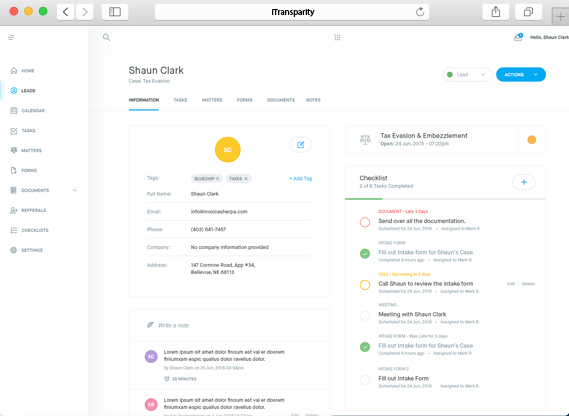Click the browser address bar
The image size is (569, 416).
[x=292, y=12]
